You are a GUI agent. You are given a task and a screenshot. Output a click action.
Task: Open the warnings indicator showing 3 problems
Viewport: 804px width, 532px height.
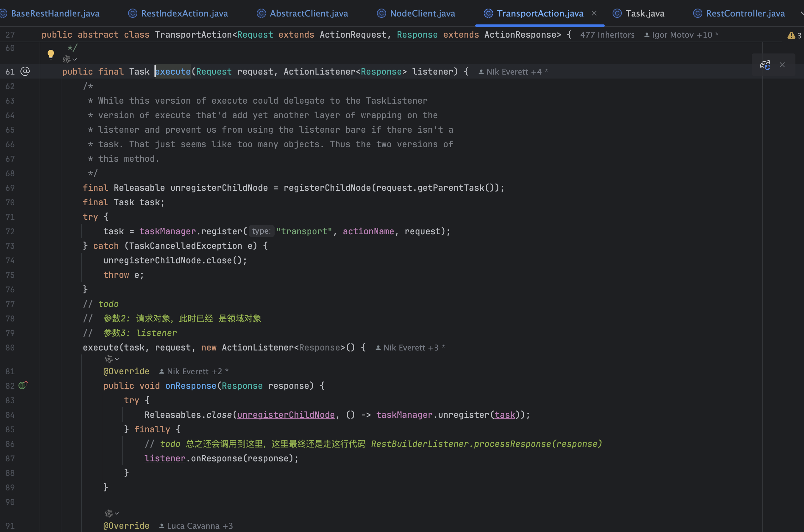(794, 35)
